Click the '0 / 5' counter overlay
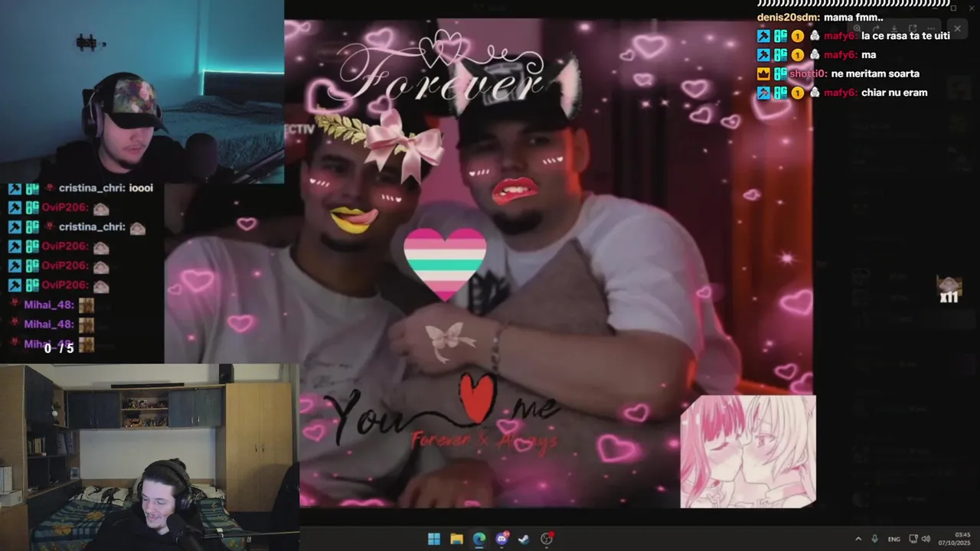The width and height of the screenshot is (980, 551). tap(59, 348)
